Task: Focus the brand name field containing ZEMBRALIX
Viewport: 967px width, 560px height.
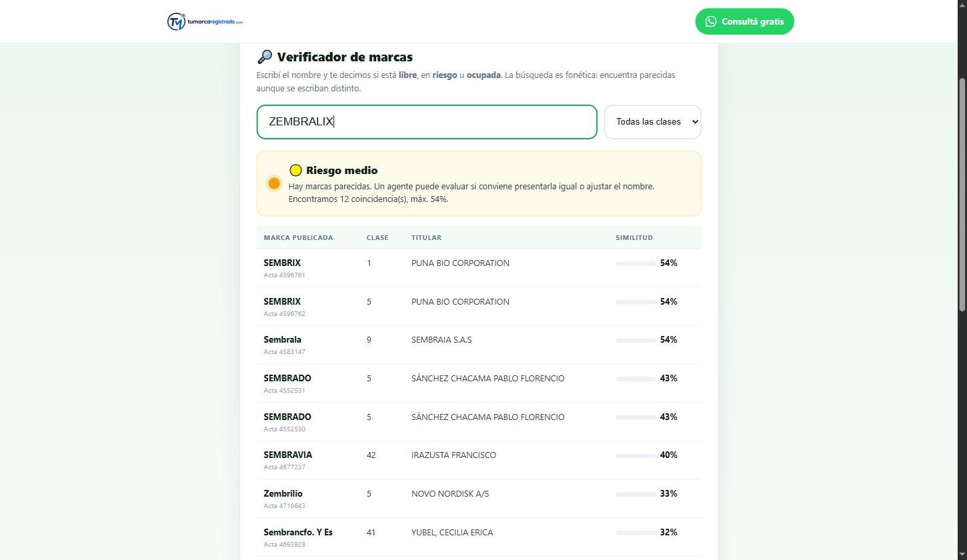Action: [x=427, y=122]
